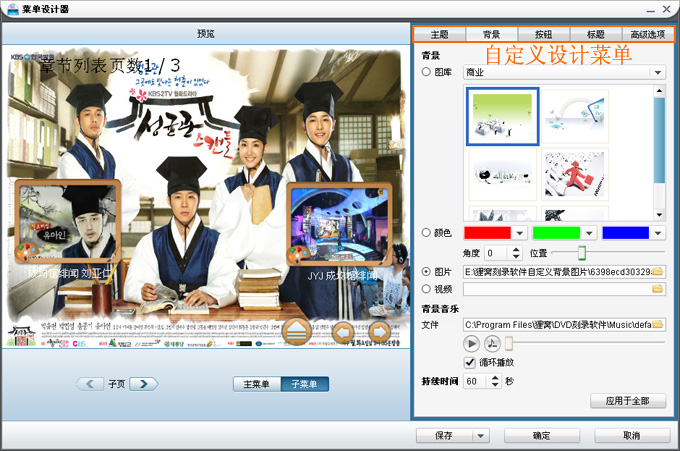Click the 保存 button
This screenshot has height=451, width=680.
444,435
